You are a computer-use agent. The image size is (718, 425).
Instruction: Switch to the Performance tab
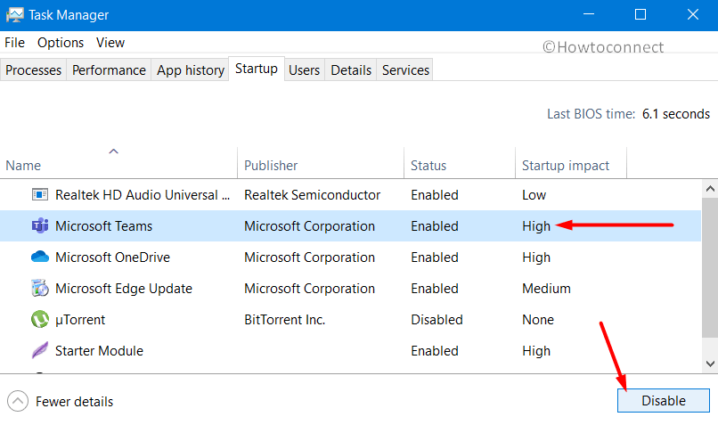point(109,70)
